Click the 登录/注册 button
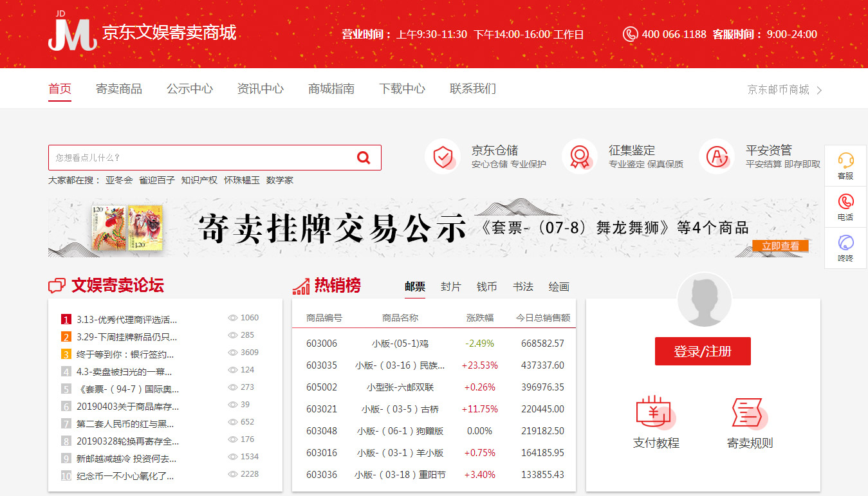Screen dimensions: 868x496 click(703, 351)
